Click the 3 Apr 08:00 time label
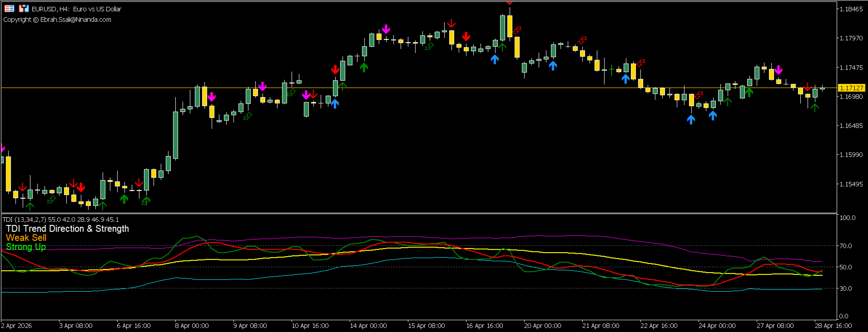 (76, 326)
